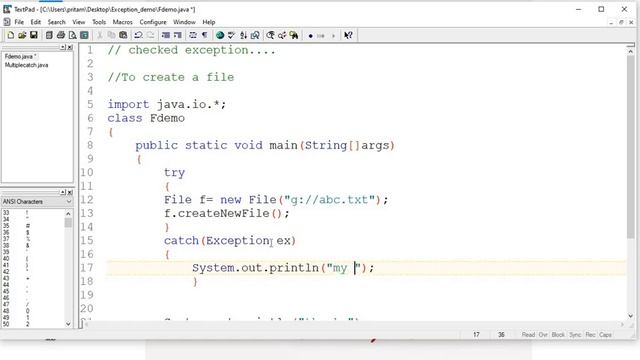Create a new document with the New icon

point(11,36)
